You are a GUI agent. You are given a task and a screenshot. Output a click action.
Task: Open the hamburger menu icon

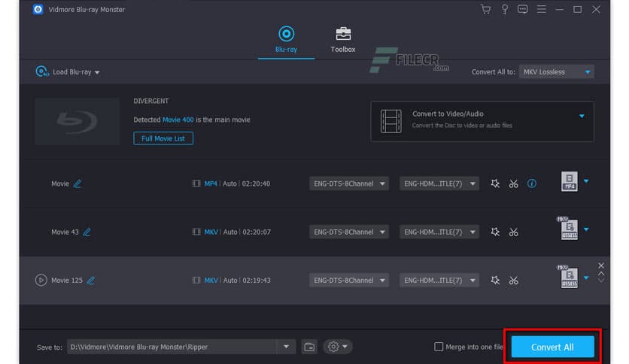point(541,9)
